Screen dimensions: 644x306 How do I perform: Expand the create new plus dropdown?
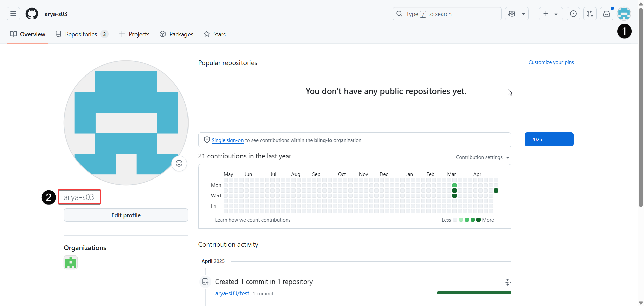pyautogui.click(x=556, y=14)
